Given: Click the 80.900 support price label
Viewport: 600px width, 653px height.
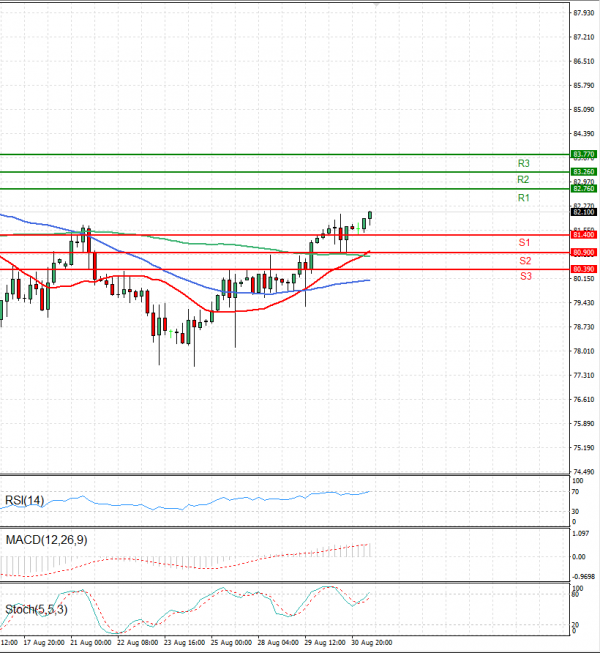Looking at the screenshot, I should point(583,252).
